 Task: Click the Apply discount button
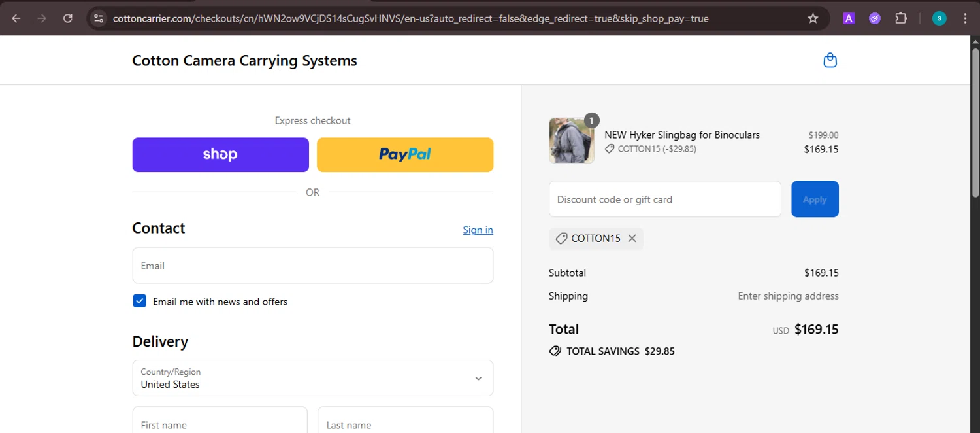815,199
